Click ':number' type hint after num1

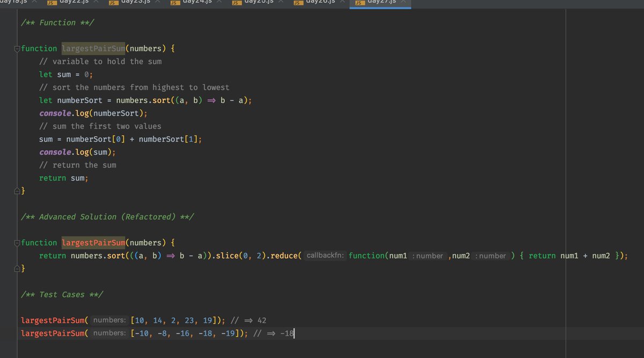(428, 256)
